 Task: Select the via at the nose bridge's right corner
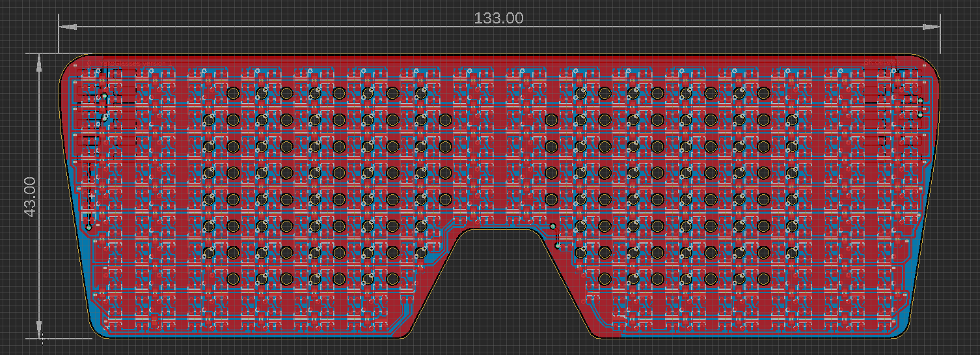click(552, 226)
